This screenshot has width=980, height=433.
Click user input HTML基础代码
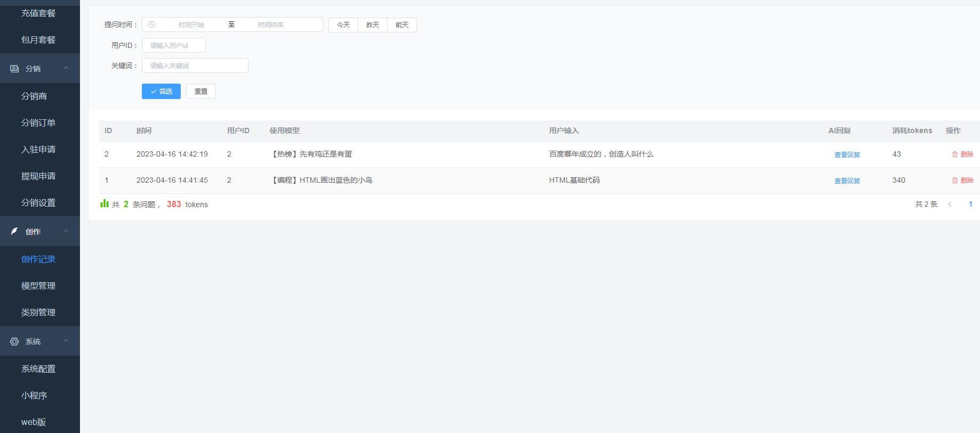pos(574,180)
